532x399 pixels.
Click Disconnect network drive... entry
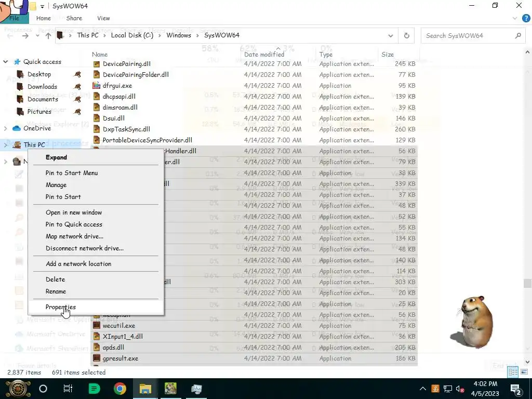coord(85,248)
